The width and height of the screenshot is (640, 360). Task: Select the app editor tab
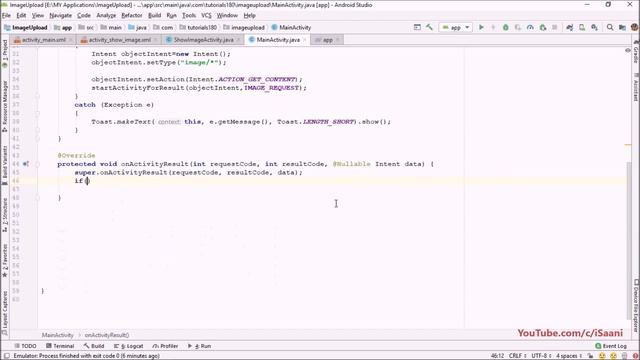pyautogui.click(x=327, y=40)
